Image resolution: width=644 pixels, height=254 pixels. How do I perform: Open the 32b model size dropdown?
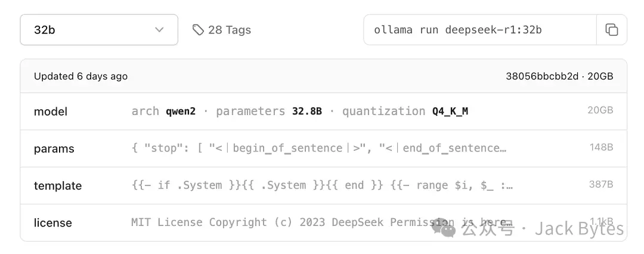pos(99,30)
